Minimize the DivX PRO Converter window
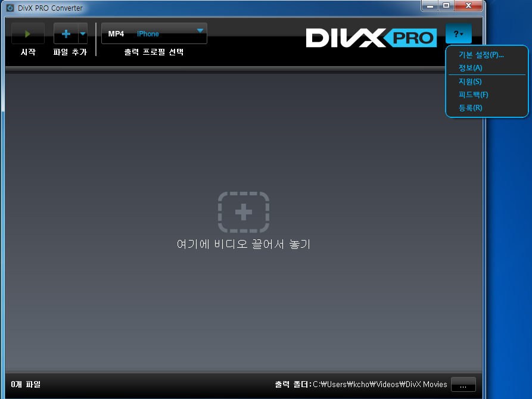532x399 pixels. (x=430, y=6)
